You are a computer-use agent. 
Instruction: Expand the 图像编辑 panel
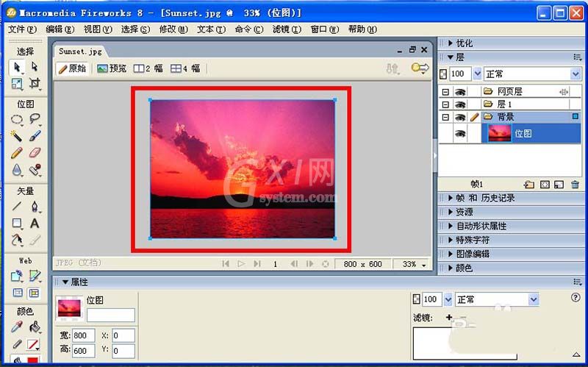tap(451, 254)
